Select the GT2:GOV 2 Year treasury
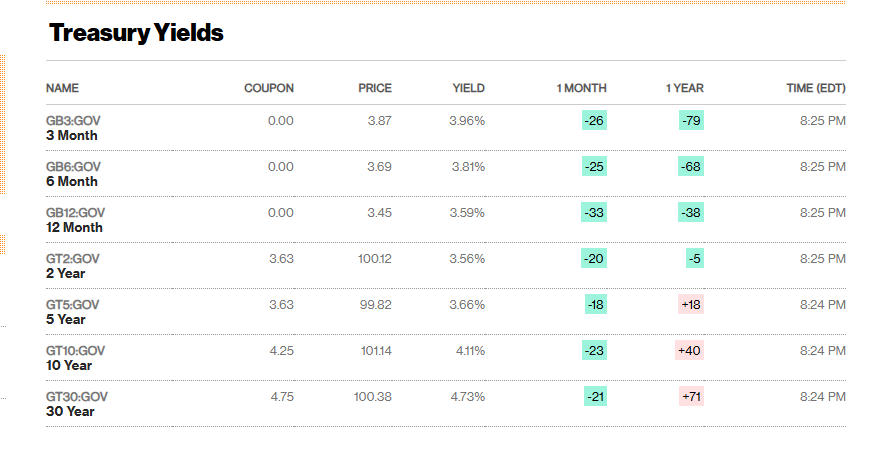Screen dimensions: 879x451 pos(72,266)
